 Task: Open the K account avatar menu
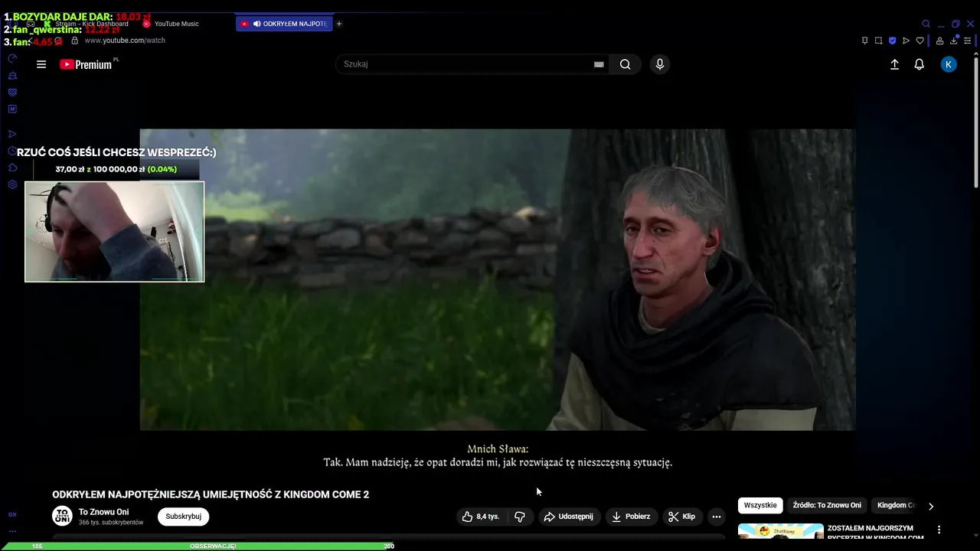[x=949, y=64]
